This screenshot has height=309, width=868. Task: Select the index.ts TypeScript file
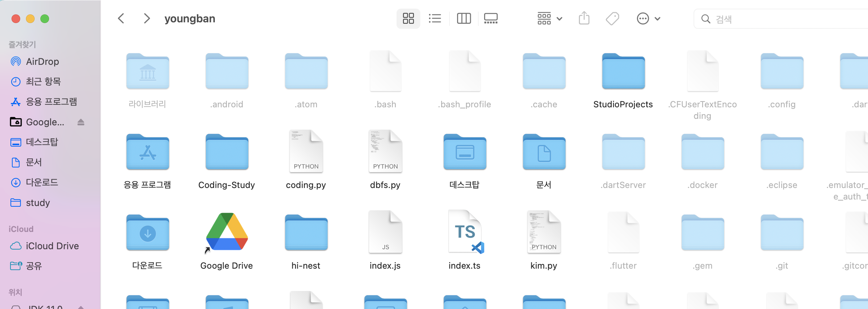pos(466,232)
